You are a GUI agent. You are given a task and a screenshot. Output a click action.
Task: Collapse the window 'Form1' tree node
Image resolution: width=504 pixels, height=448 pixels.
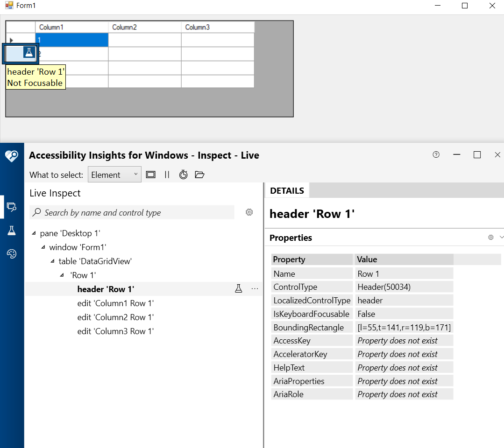43,247
